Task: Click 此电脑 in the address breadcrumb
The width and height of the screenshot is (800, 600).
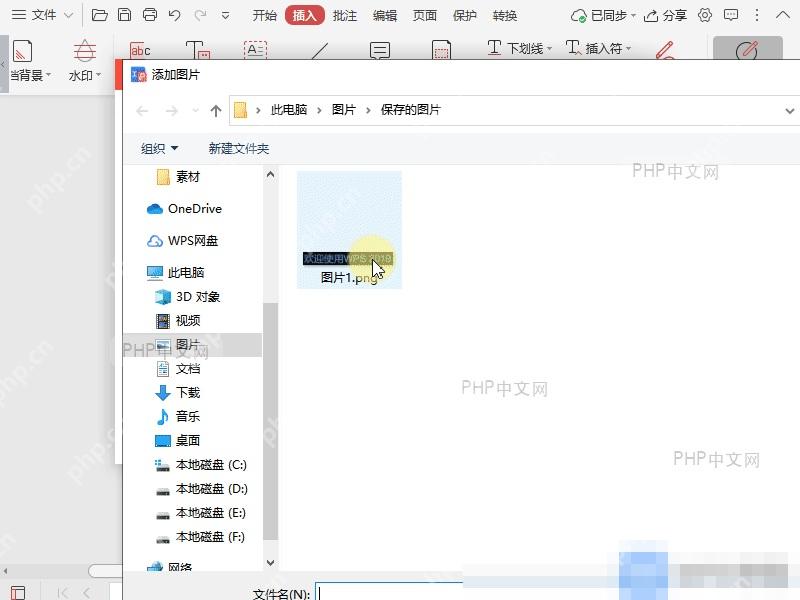Action: [289, 109]
